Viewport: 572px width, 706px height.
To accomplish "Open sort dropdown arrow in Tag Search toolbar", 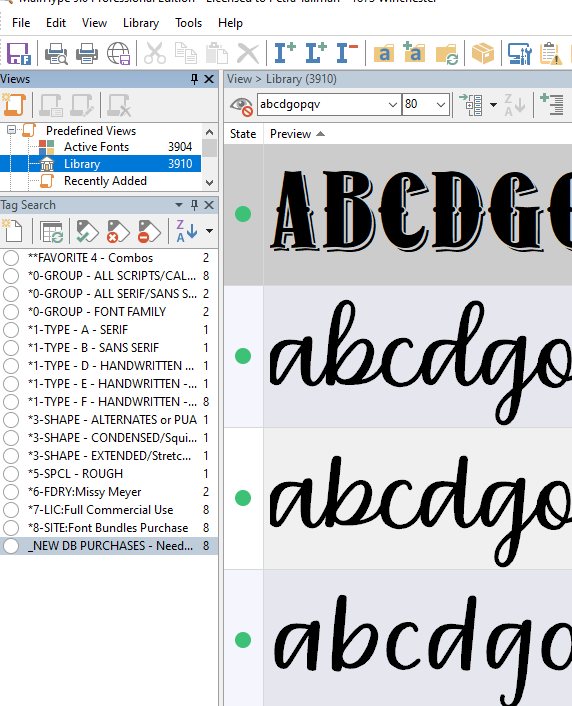I will tap(209, 231).
